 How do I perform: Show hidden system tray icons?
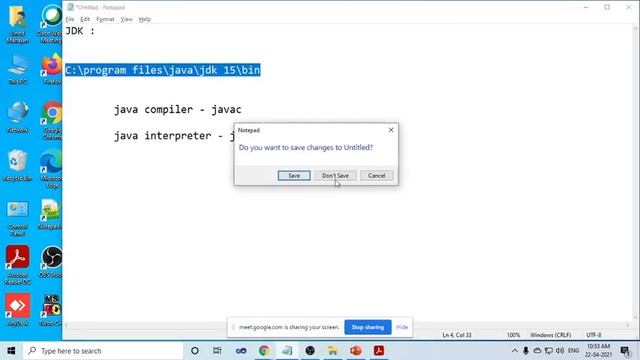coord(515,351)
